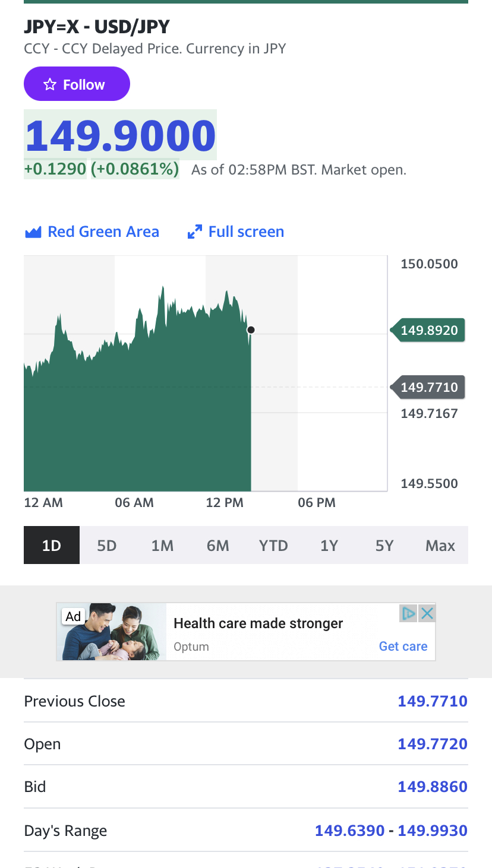This screenshot has width=492, height=868.
Task: Click the Full screen expand arrows icon
Action: [x=194, y=232]
